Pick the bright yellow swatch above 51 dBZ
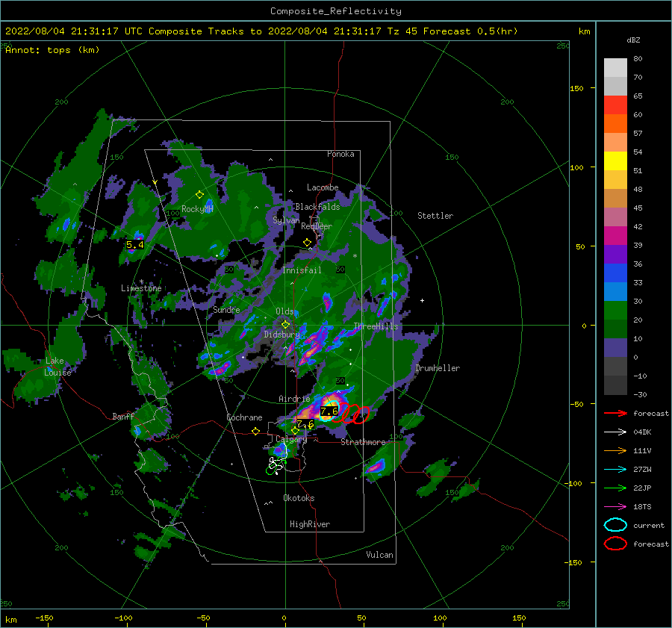This screenshot has width=672, height=628. 615,161
